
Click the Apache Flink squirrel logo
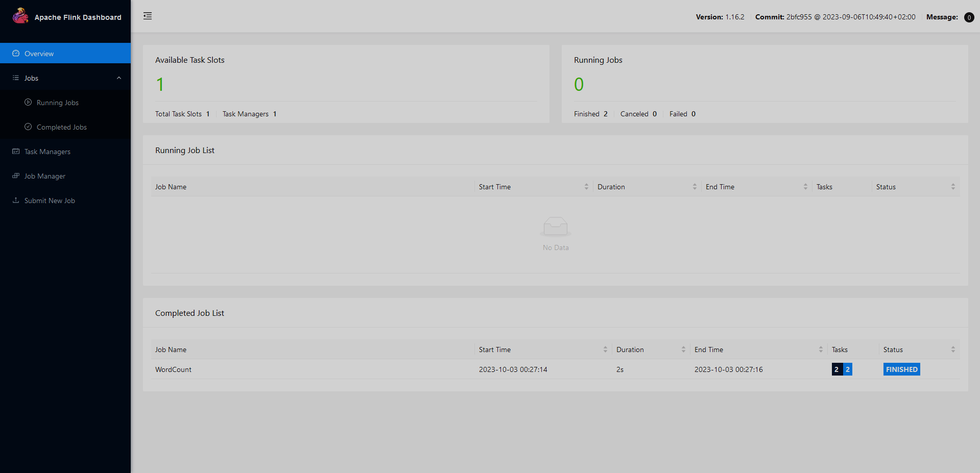coord(20,16)
